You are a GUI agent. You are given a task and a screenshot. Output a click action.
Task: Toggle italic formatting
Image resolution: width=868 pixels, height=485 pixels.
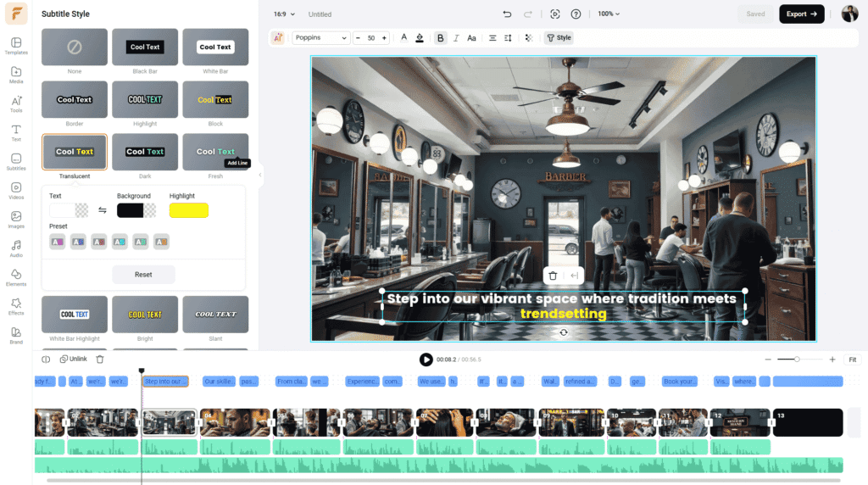[x=456, y=37]
